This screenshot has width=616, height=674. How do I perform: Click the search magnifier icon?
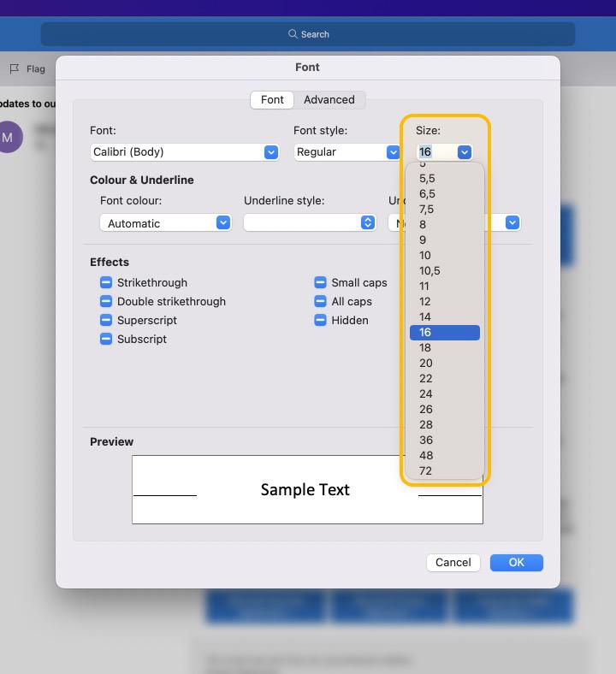tap(293, 34)
